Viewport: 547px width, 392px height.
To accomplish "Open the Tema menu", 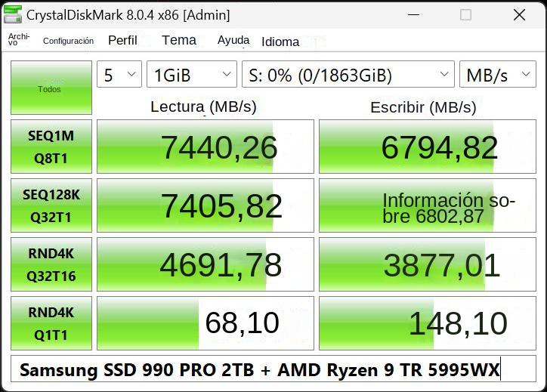I will coord(179,40).
